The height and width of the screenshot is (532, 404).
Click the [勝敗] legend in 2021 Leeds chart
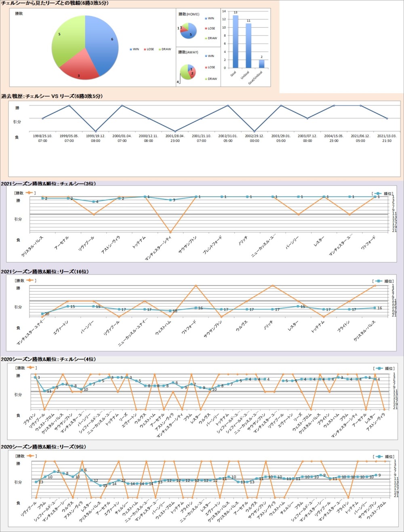(25, 281)
